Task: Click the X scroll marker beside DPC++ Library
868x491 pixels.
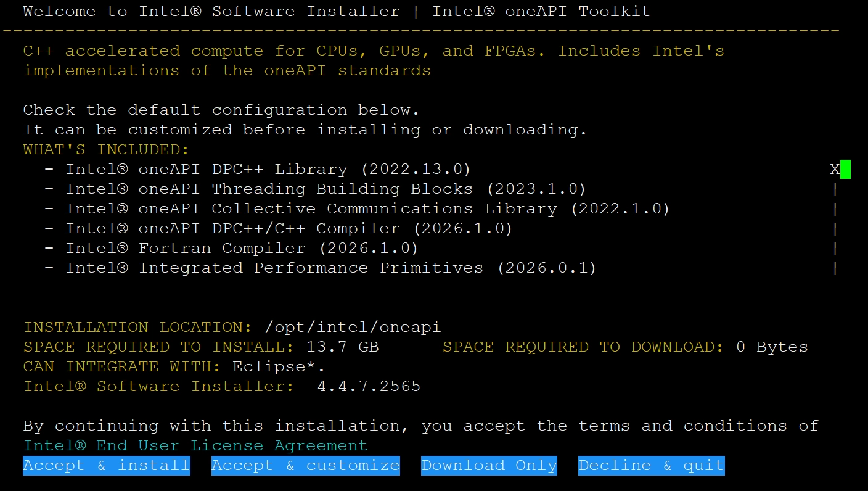Action: (835, 170)
